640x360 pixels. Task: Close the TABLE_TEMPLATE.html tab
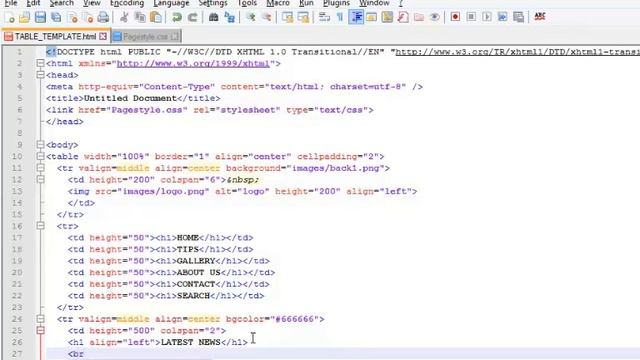pyautogui.click(x=103, y=37)
